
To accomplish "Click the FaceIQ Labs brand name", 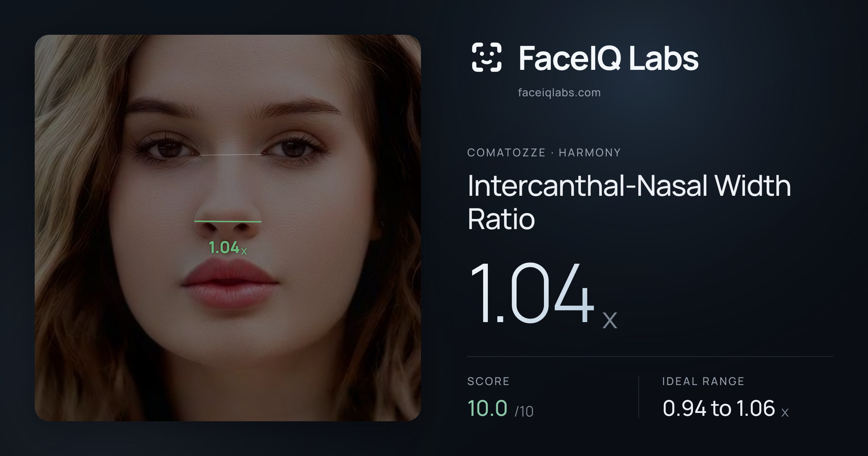I will (x=608, y=58).
